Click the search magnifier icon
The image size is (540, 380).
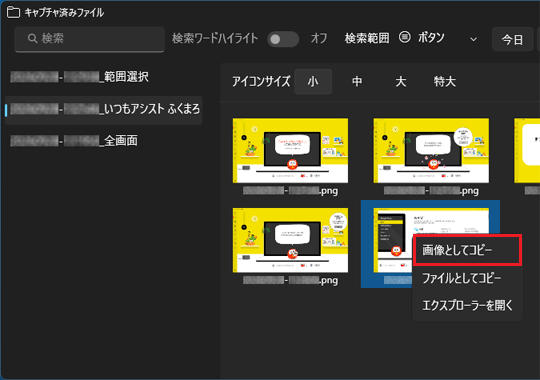coord(32,38)
